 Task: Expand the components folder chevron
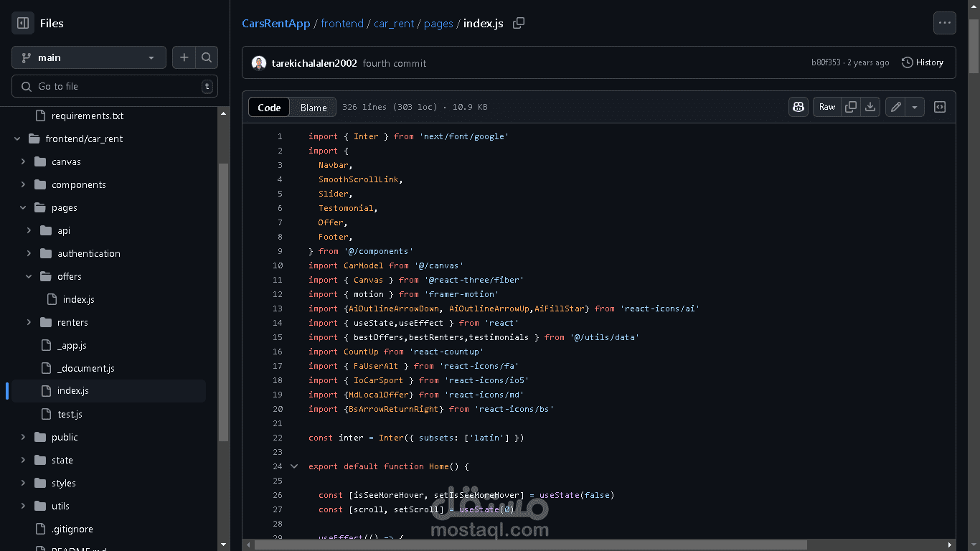pyautogui.click(x=23, y=184)
